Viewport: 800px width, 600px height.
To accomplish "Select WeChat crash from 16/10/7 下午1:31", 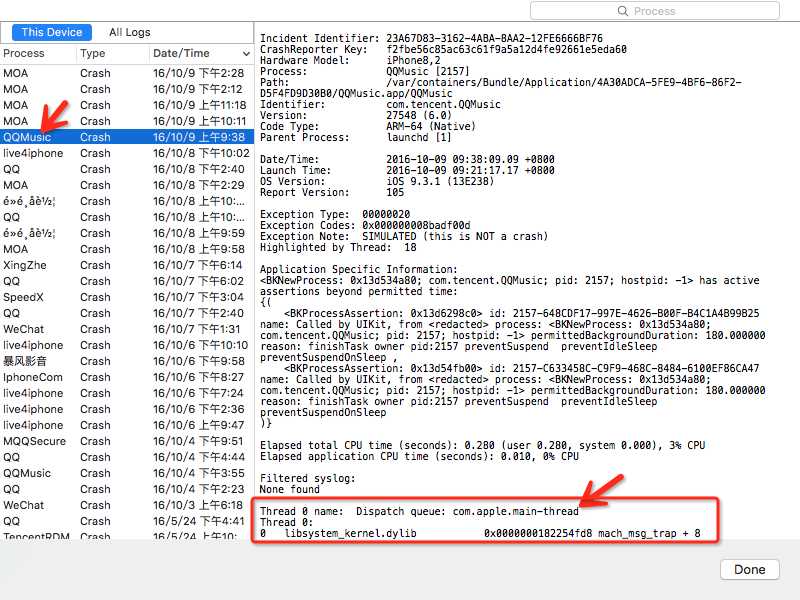I will 127,329.
